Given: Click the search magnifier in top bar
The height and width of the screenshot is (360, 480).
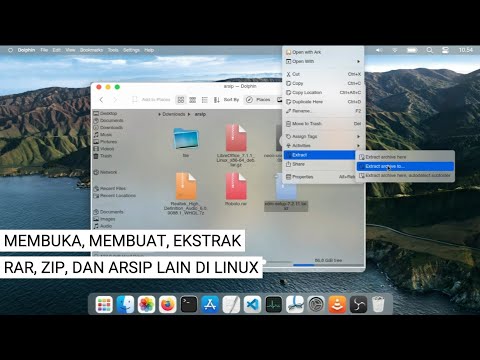Looking at the screenshot, I should [x=430, y=50].
